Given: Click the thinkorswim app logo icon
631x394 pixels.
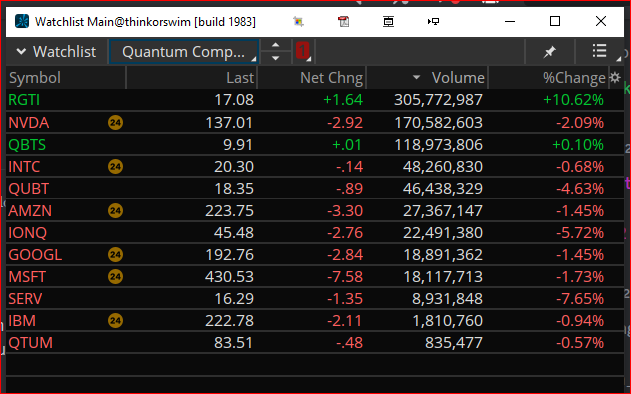Looking at the screenshot, I should 22,21.
